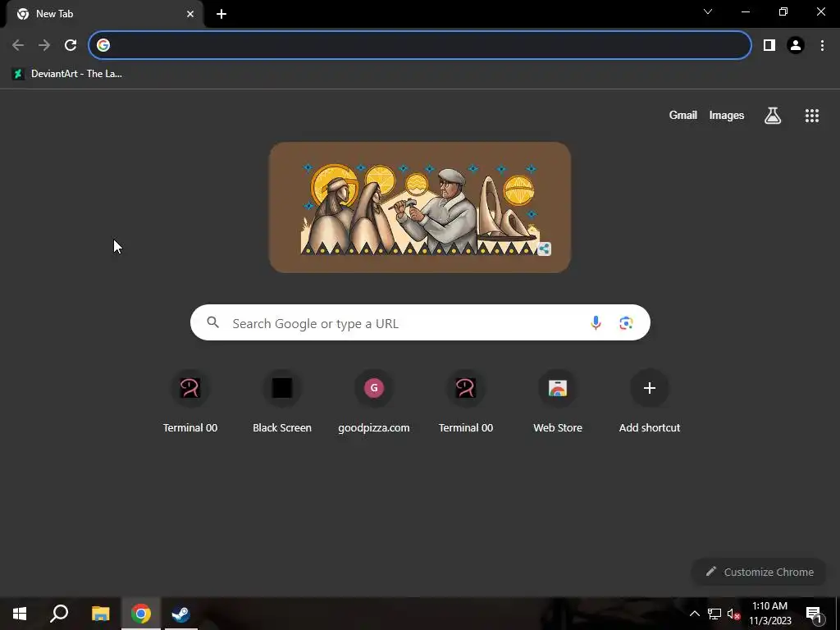Open File Explorer from the taskbar
This screenshot has height=630, width=840.
100,614
